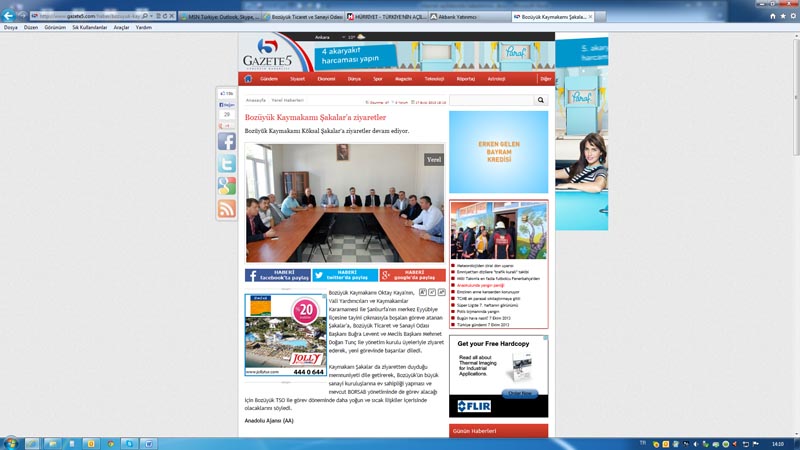Open the Ekonomi section
The image size is (800, 450).
(326, 79)
